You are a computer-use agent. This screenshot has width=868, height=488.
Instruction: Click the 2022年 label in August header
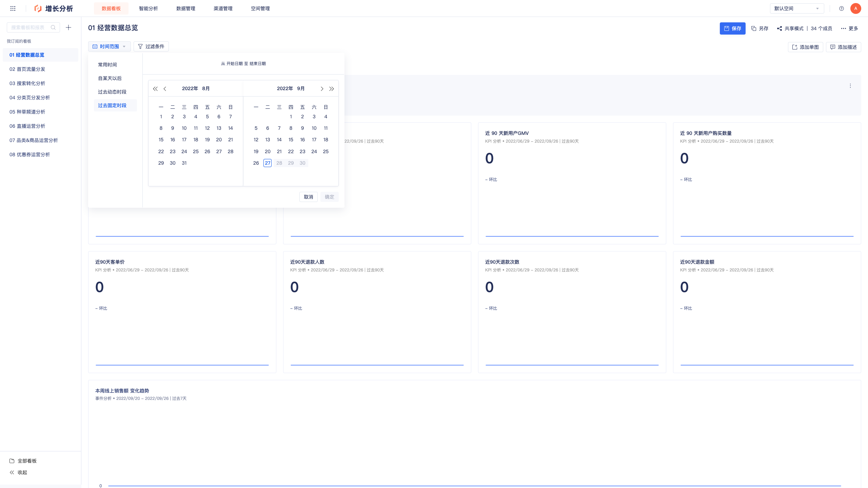pos(190,88)
